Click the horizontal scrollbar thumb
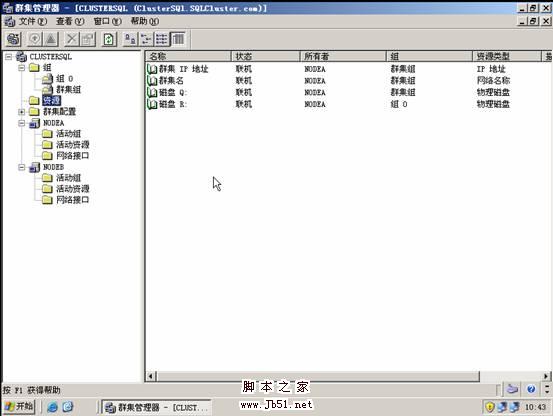The height and width of the screenshot is (416, 553). click(x=318, y=376)
